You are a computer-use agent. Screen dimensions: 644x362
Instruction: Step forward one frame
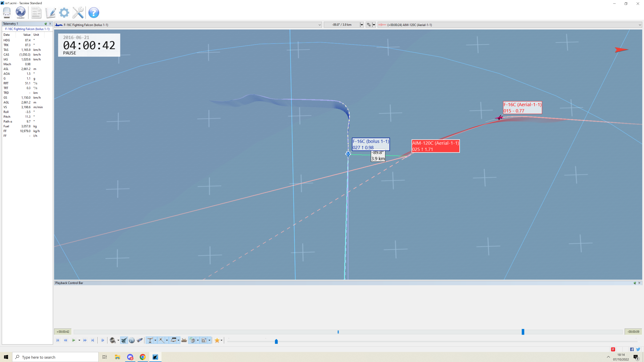102,340
